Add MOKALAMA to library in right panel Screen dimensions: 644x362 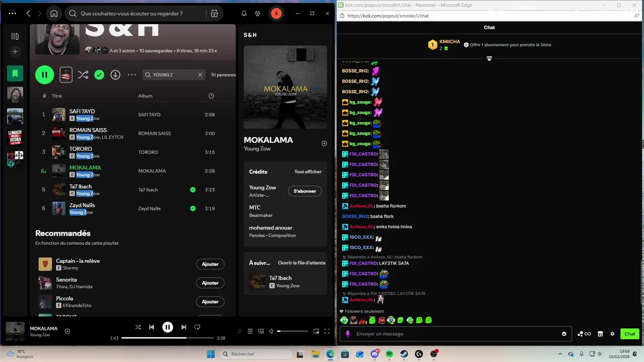(x=324, y=143)
